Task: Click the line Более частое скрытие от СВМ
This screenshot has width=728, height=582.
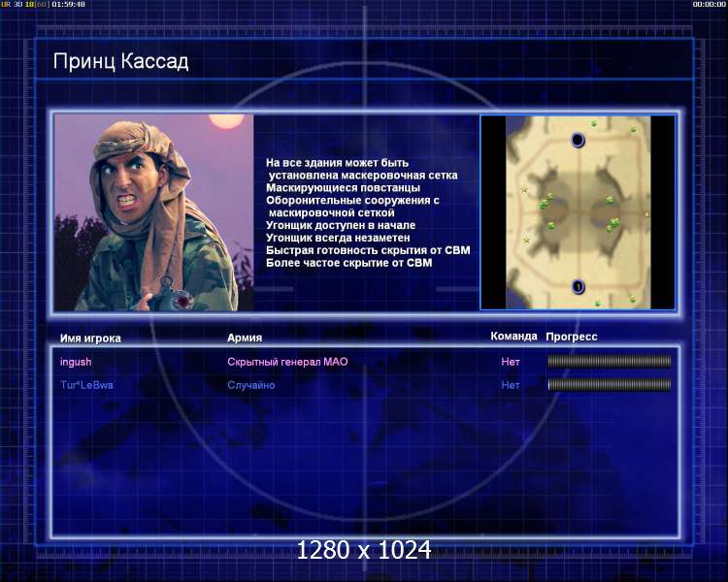Action: coord(349,263)
